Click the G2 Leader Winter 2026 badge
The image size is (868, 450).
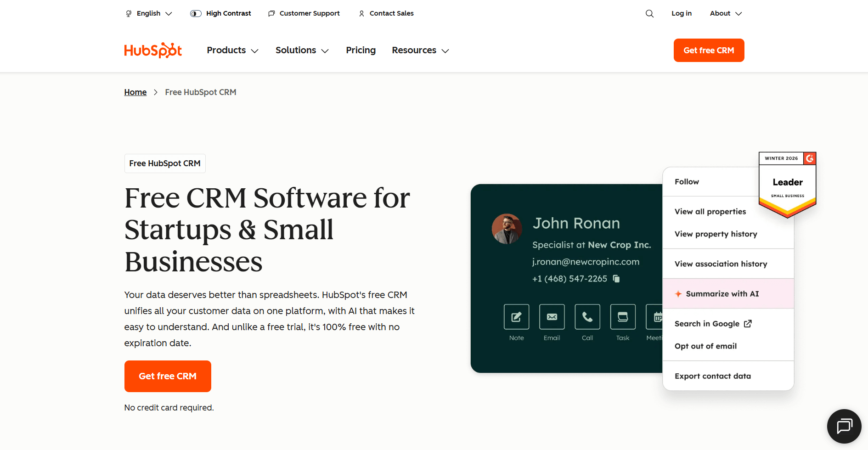point(787,185)
